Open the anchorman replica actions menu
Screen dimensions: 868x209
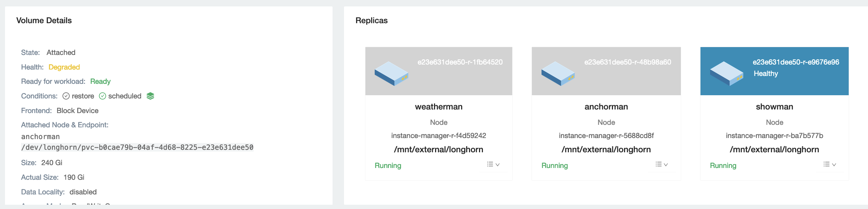pos(662,164)
